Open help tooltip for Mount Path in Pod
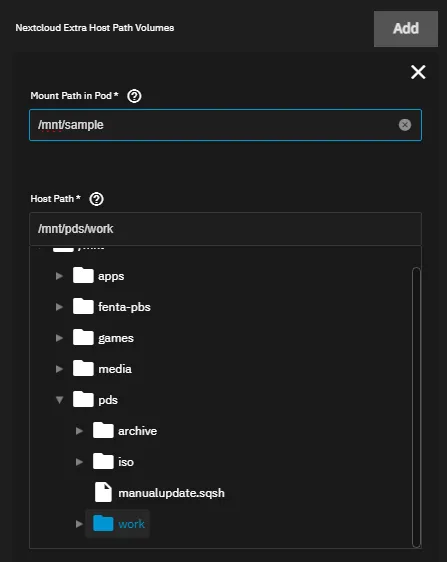Screen dimensions: 447x562 [134, 96]
